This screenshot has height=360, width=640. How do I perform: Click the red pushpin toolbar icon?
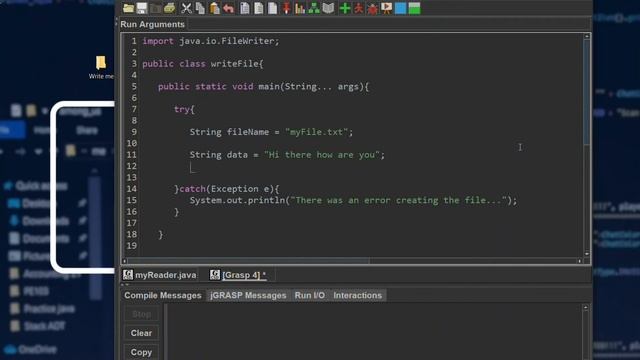point(286,8)
